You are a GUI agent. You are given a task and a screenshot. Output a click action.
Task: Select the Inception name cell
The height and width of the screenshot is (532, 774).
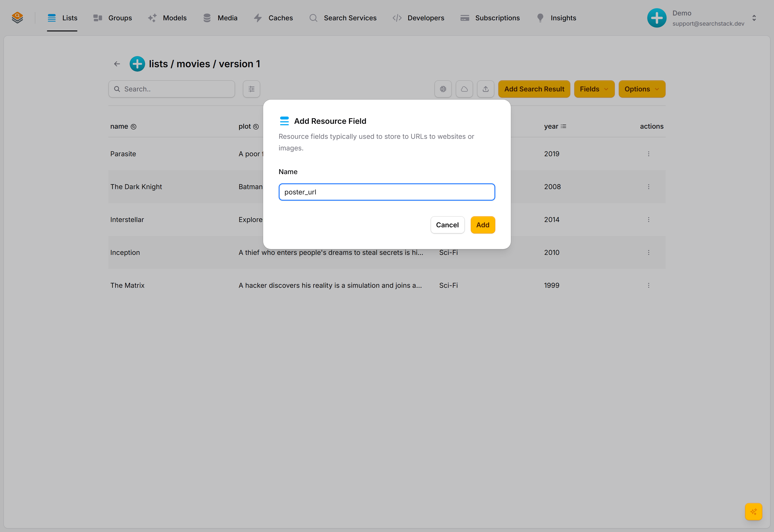pyautogui.click(x=125, y=252)
